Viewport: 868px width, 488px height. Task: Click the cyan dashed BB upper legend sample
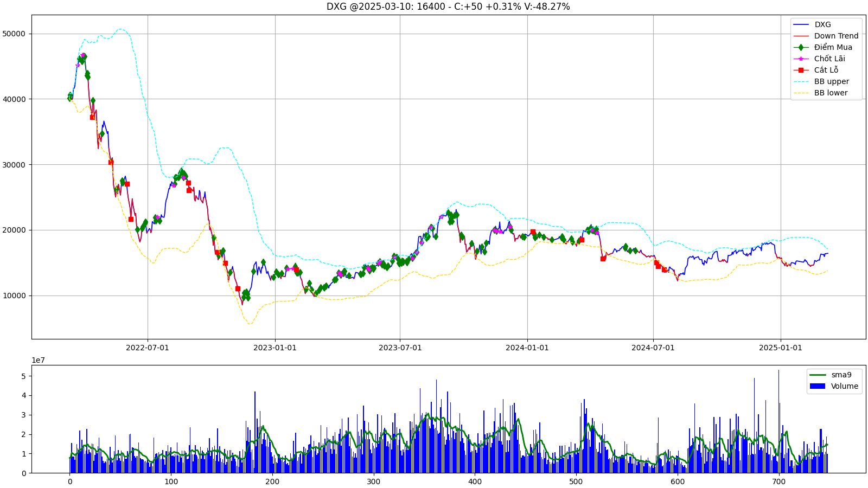pos(801,81)
